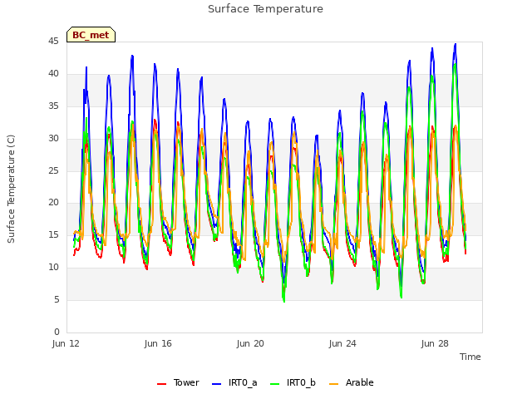The height and width of the screenshot is (399, 532).
Task: Select the Jun 12 x-axis tick label
Action: [x=66, y=343]
